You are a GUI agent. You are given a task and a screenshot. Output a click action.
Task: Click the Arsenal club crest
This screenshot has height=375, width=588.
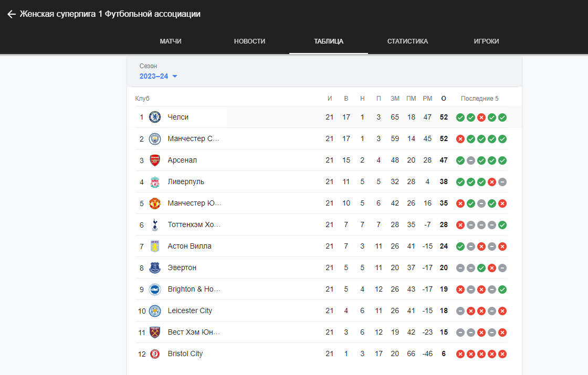point(155,160)
